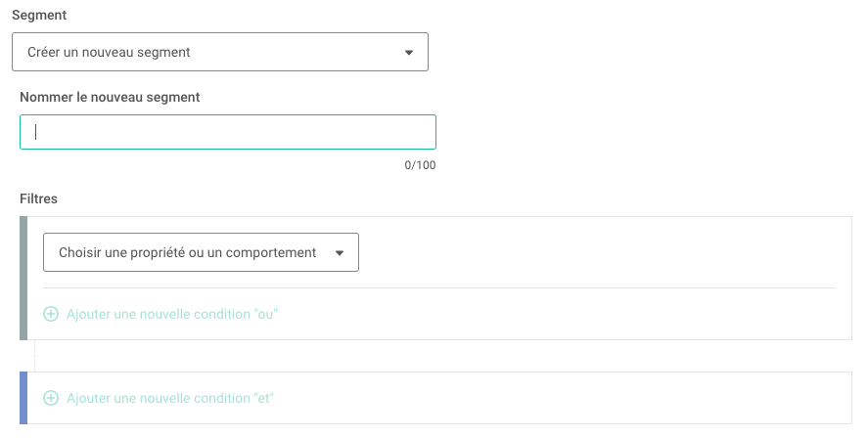Click the grey-green bar of the "ou" block

pyautogui.click(x=23, y=279)
